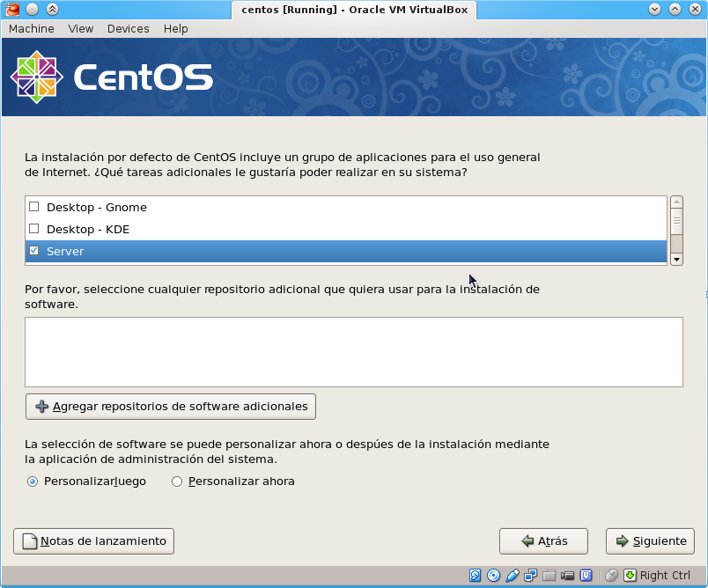
Task: Select the Desktop - Gnome row label
Action: tap(97, 207)
